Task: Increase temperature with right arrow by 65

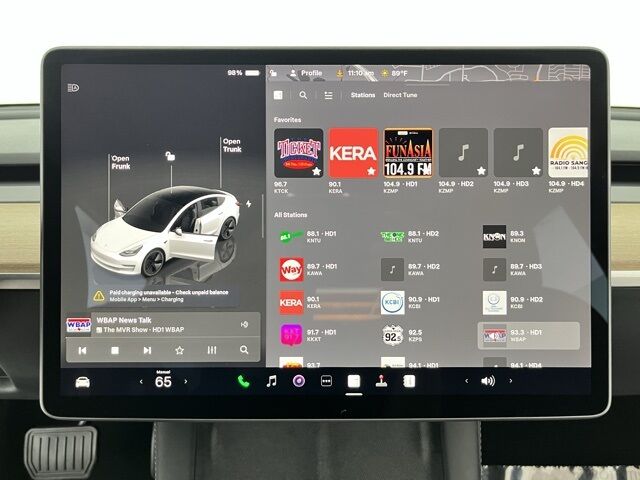Action: pyautogui.click(x=185, y=382)
